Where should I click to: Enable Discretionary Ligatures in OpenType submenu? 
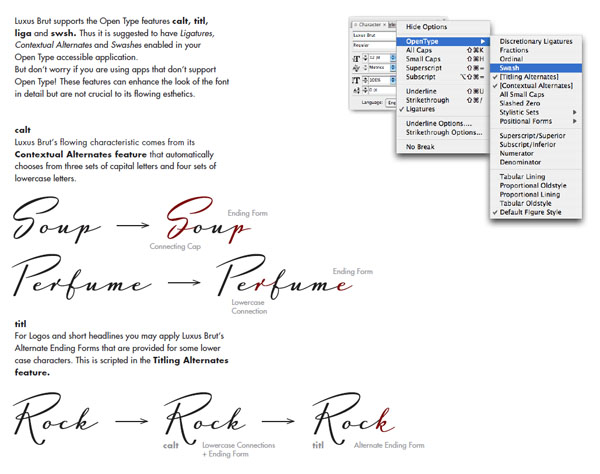[536, 41]
